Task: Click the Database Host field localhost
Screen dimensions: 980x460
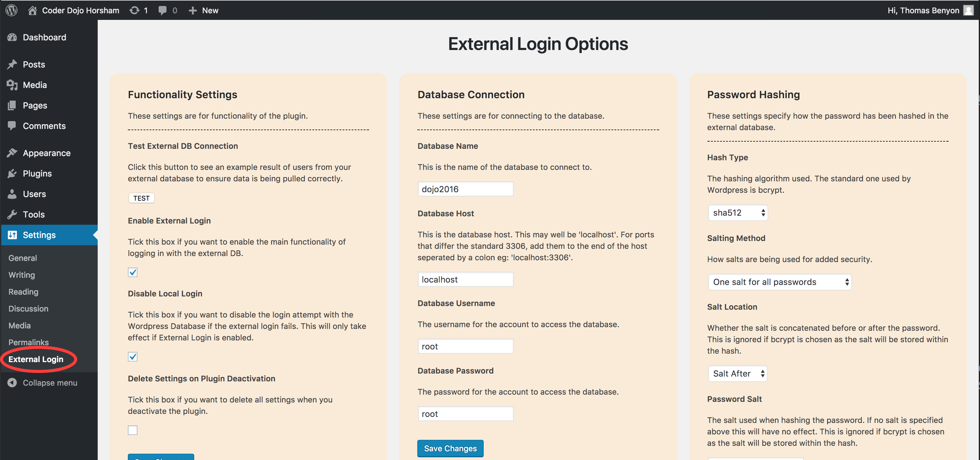Action: tap(466, 280)
